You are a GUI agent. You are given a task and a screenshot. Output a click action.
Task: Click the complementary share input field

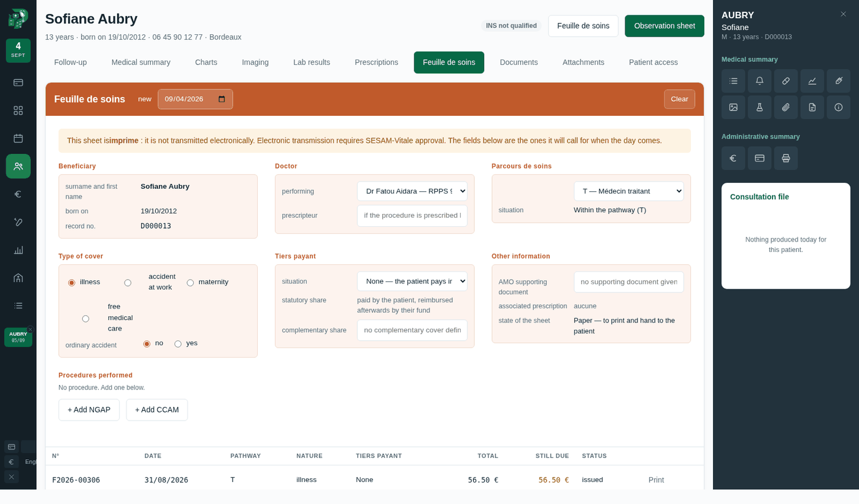click(412, 330)
